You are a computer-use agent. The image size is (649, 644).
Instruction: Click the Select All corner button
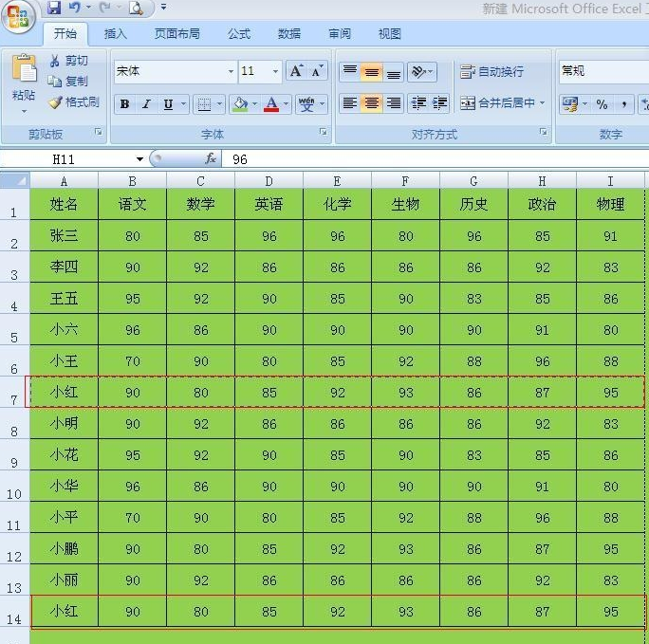15,180
